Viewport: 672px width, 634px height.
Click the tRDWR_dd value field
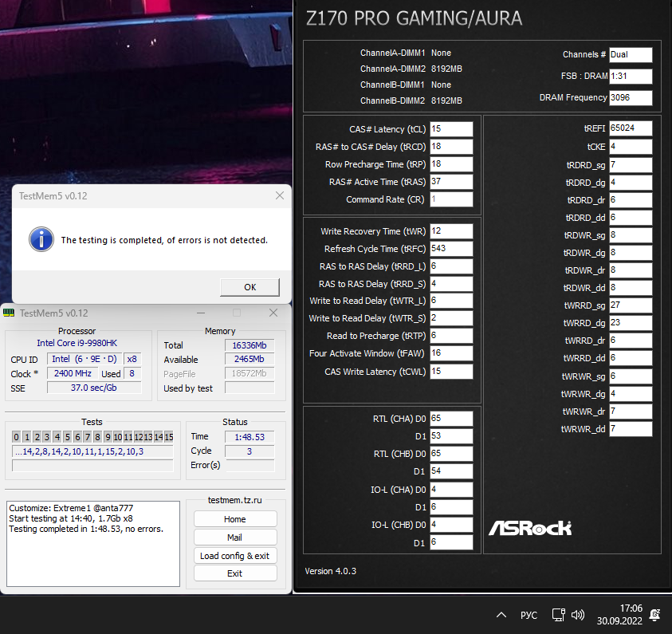click(631, 288)
